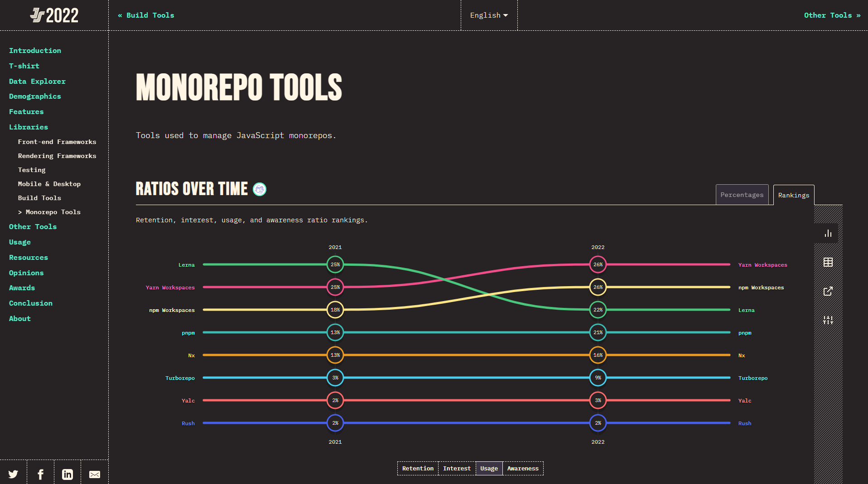This screenshot has width=868, height=484.
Task: Select the current Monorepo Tools item
Action: click(x=49, y=212)
